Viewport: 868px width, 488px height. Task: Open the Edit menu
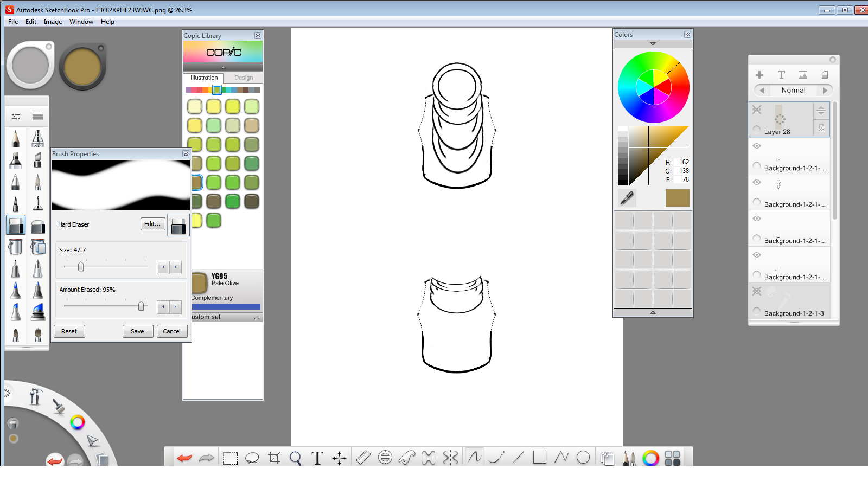31,22
